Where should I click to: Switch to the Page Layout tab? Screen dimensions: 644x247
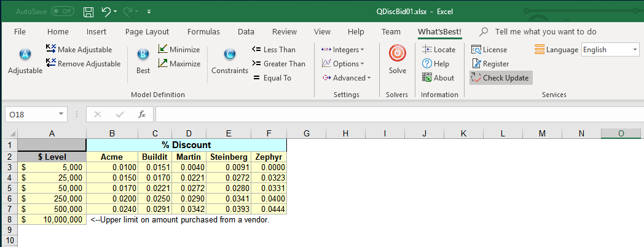[147, 32]
